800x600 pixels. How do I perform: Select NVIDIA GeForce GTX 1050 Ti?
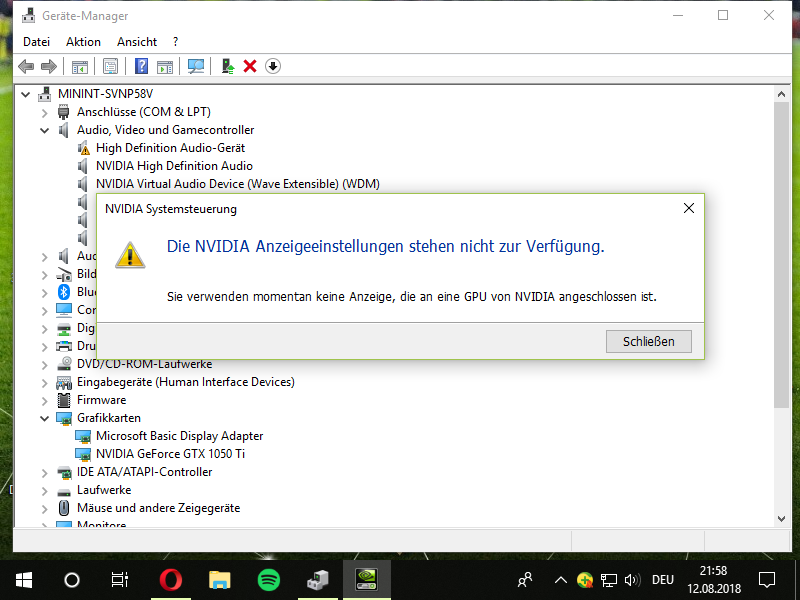click(x=170, y=454)
